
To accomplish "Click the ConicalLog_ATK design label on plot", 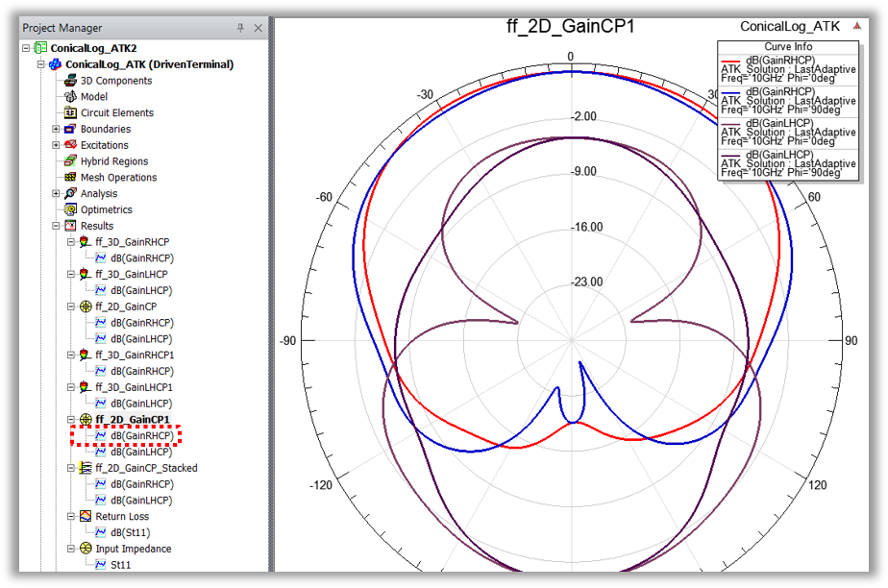I will tap(790, 26).
